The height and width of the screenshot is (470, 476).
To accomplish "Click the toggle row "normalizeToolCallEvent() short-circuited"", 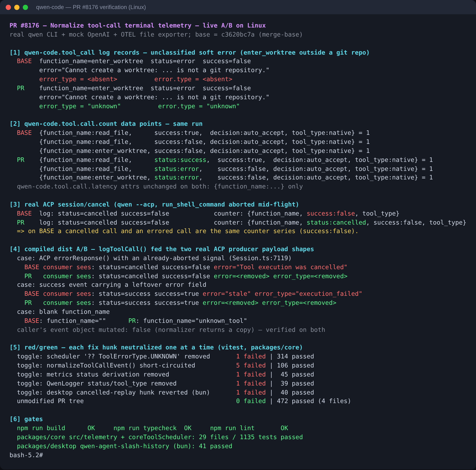I will pyautogui.click(x=165, y=366).
